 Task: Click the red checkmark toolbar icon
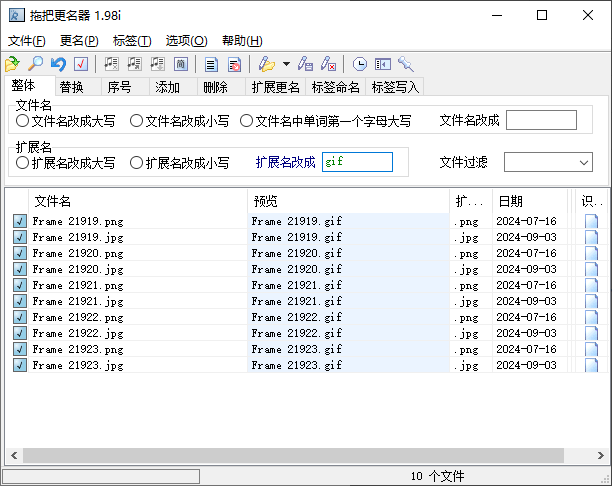81,64
